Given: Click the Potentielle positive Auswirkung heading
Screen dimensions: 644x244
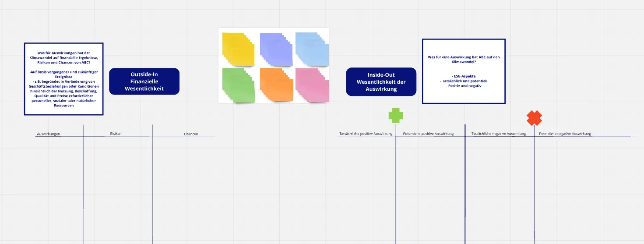Looking at the screenshot, I should (428, 134).
